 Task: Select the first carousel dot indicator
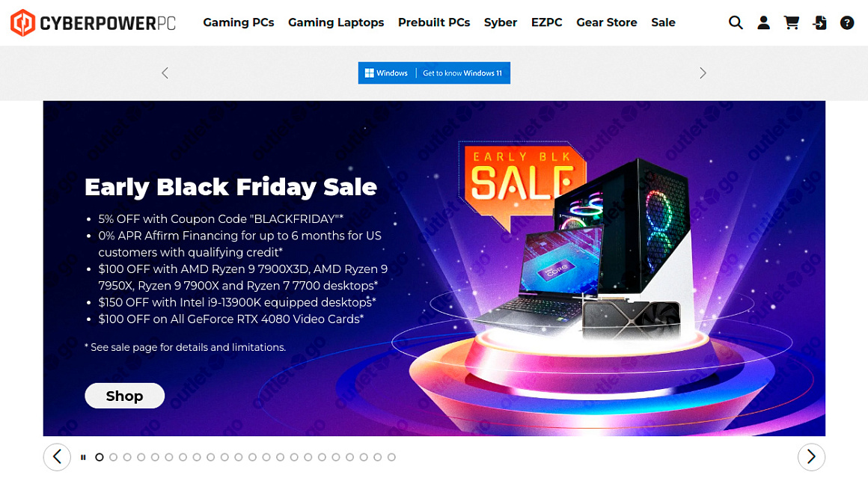100,457
